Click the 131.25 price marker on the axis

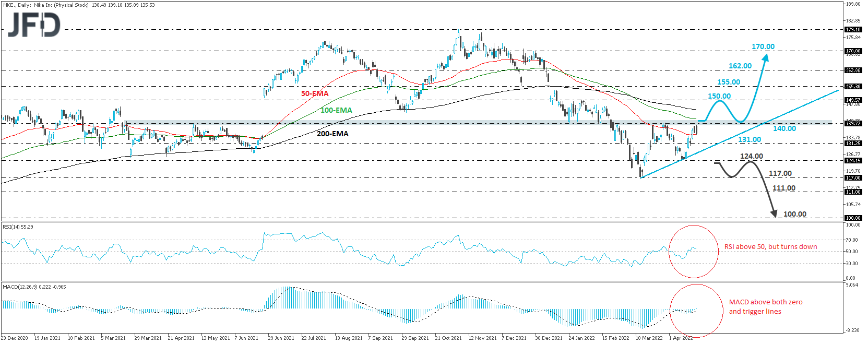point(853,144)
